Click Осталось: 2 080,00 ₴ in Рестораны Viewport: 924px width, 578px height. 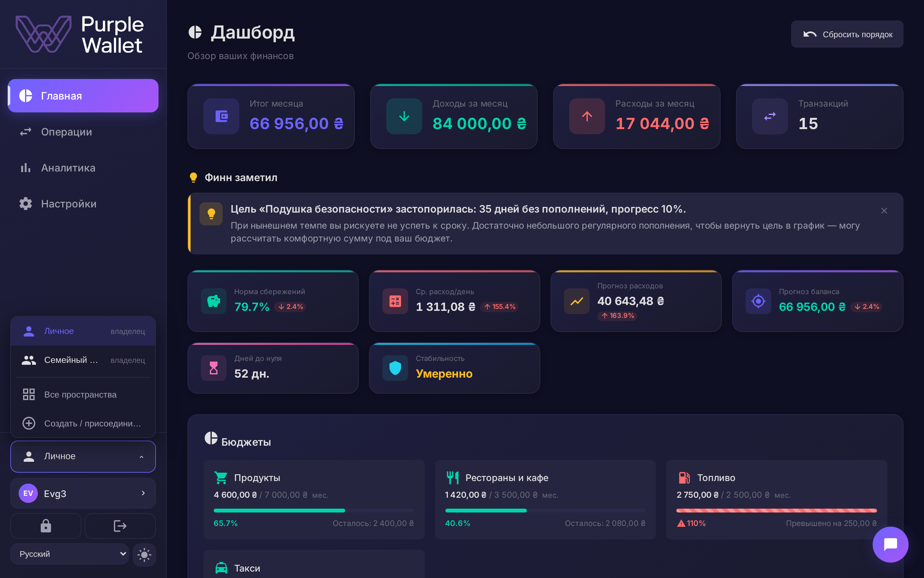[x=605, y=523]
